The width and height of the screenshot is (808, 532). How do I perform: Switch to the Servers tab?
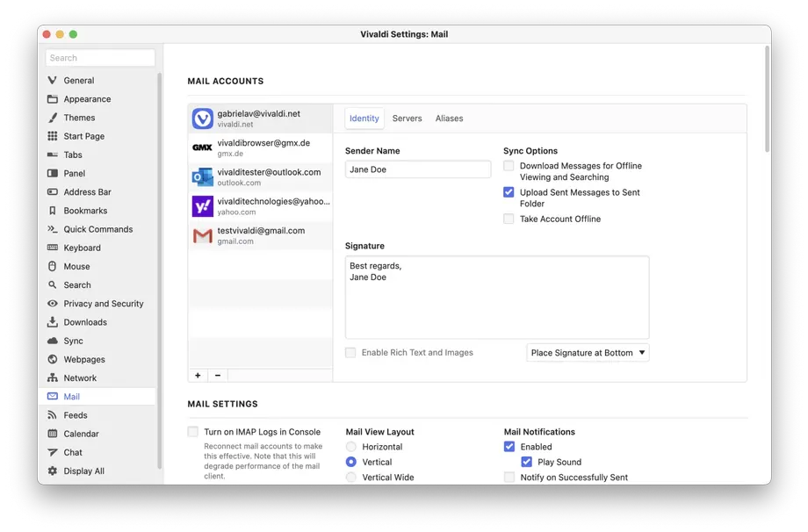click(408, 119)
